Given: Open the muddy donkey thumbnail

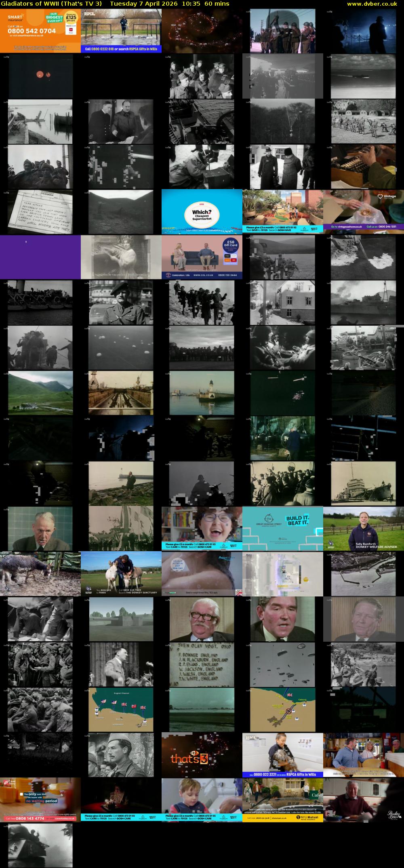Looking at the screenshot, I should pyautogui.click(x=40, y=573).
